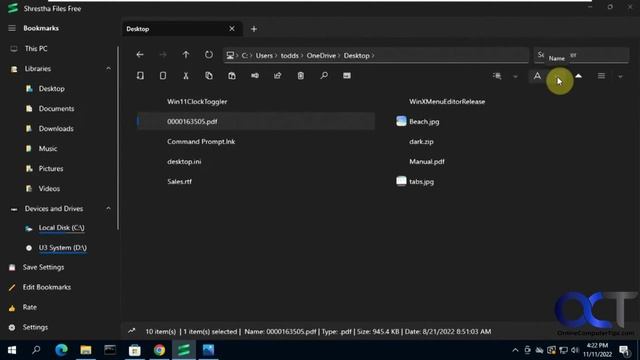Open Music library in sidebar
This screenshot has height=360, width=640.
tap(48, 149)
